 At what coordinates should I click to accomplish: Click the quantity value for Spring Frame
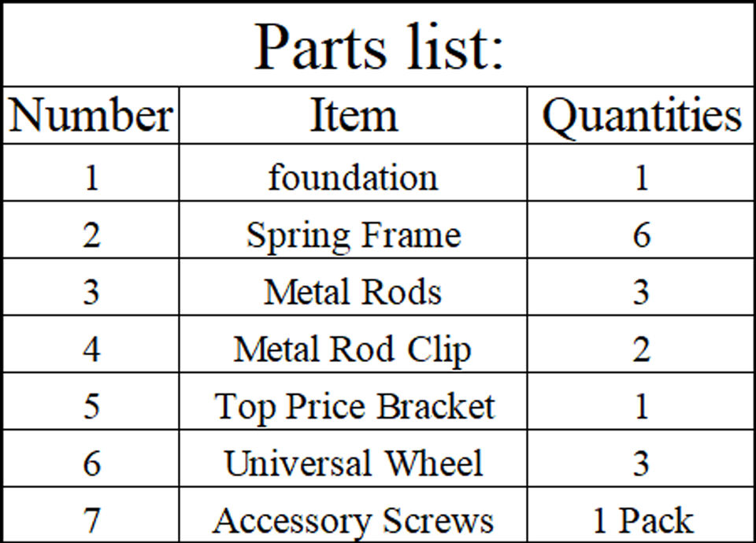click(641, 235)
